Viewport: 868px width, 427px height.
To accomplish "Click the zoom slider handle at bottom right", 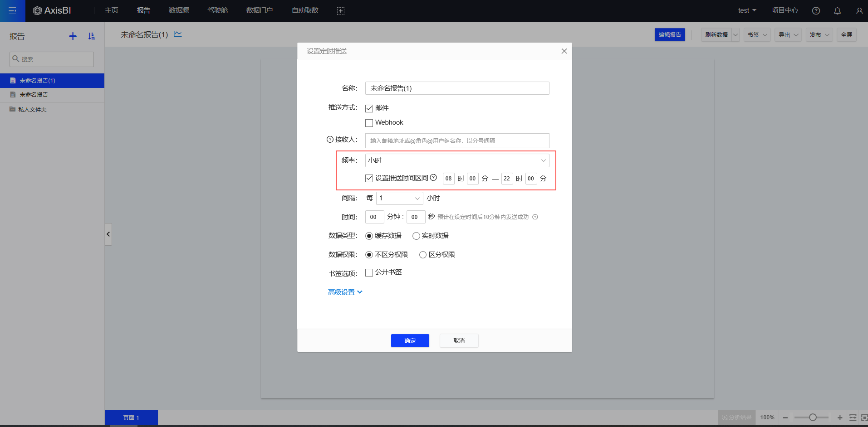I will click(x=813, y=417).
